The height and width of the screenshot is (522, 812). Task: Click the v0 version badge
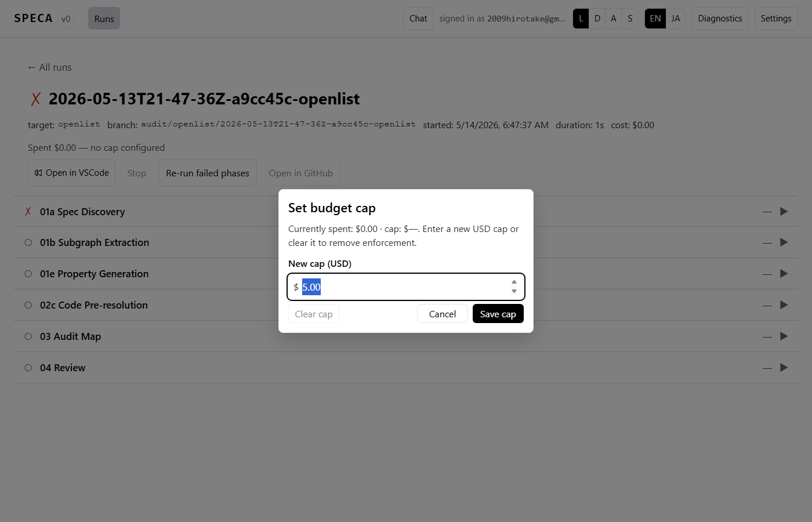(x=66, y=19)
